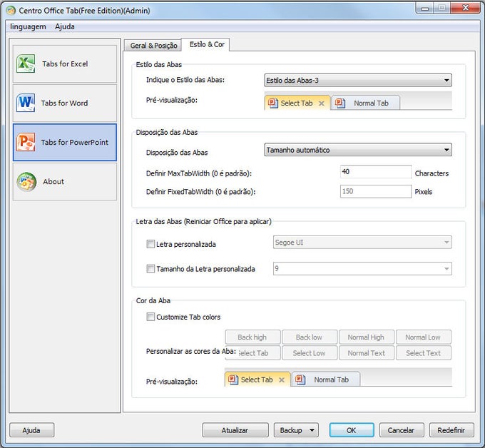Click the Ajuda button at bottom left

[x=31, y=430]
